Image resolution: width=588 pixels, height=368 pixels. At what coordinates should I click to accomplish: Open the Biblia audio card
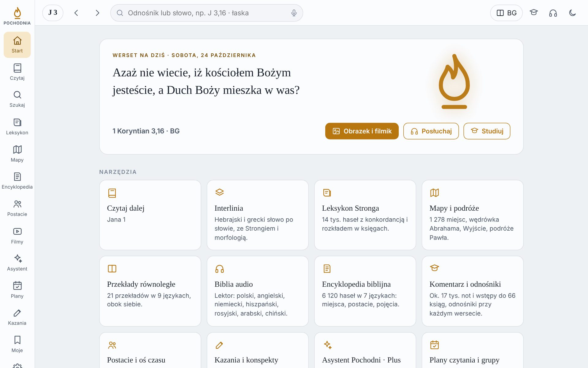coord(258,291)
